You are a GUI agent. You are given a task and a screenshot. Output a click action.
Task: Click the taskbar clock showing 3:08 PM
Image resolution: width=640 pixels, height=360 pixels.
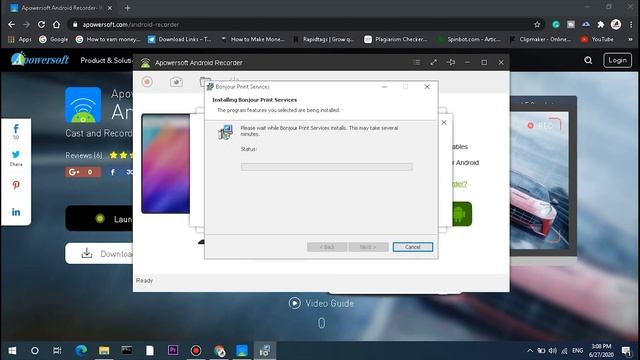click(x=601, y=351)
